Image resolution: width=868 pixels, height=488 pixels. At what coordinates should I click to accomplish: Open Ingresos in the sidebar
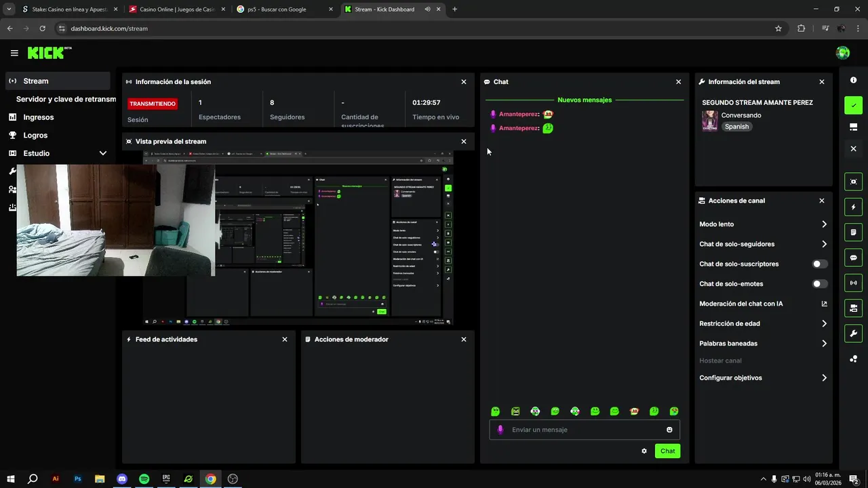pyautogui.click(x=58, y=117)
